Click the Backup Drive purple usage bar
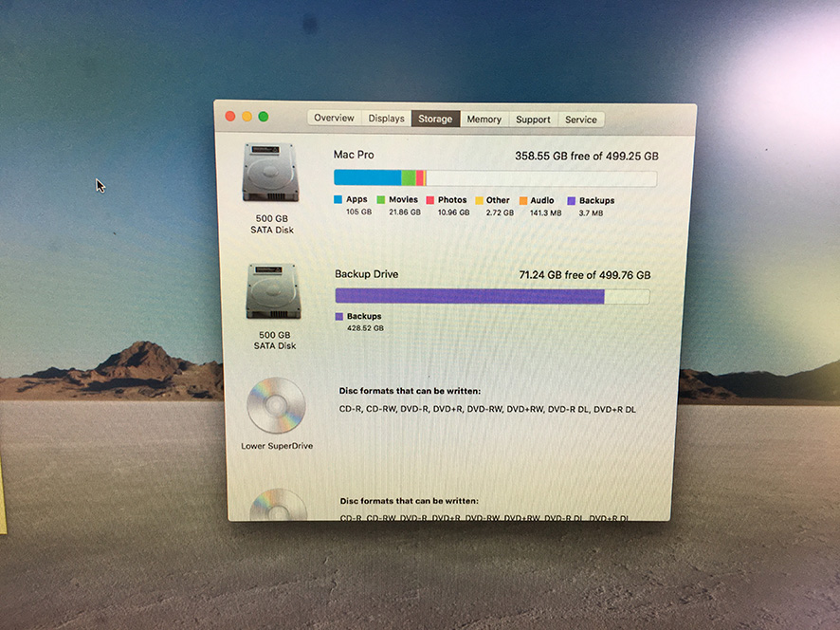The height and width of the screenshot is (630, 840). 469,297
